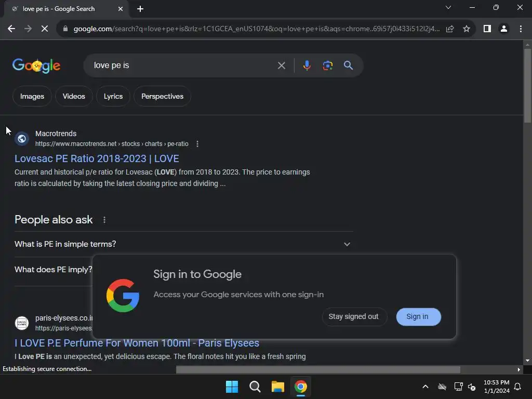The height and width of the screenshot is (399, 532).
Task: Expand 'What does PE imply?' question
Action: [x=54, y=270]
